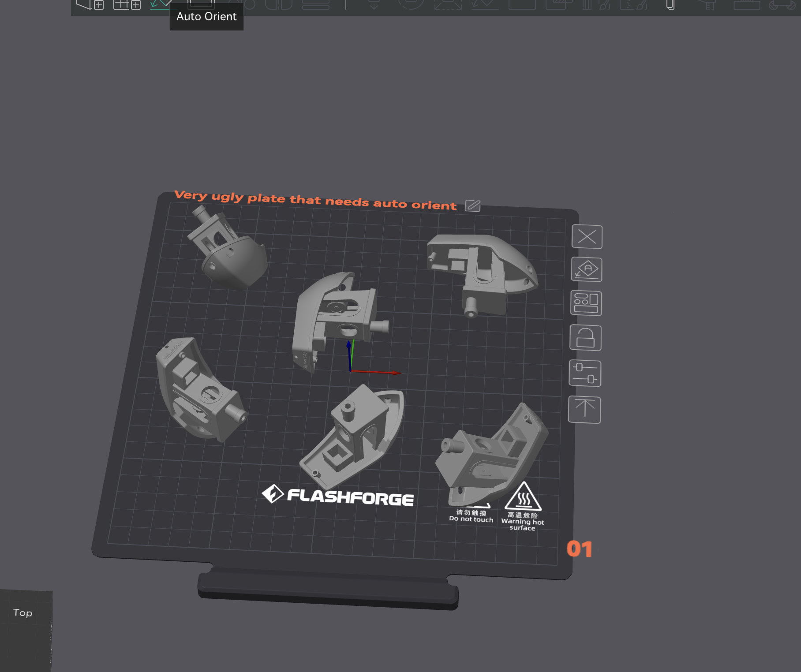Screen dimensions: 801x672
Task: Select the Top face of the view cube
Action: pos(23,612)
